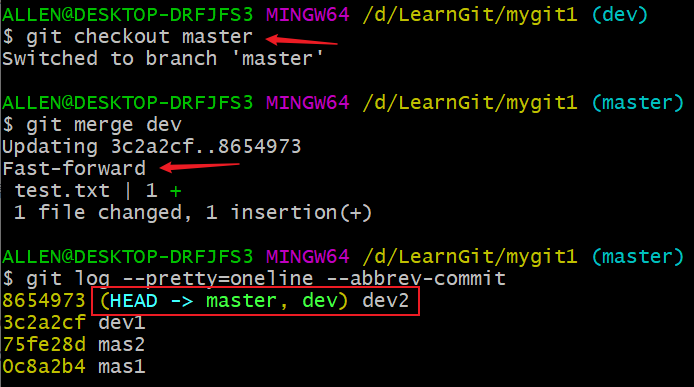Click the log row '3c2a2cf dev1'

pyautogui.click(x=74, y=323)
